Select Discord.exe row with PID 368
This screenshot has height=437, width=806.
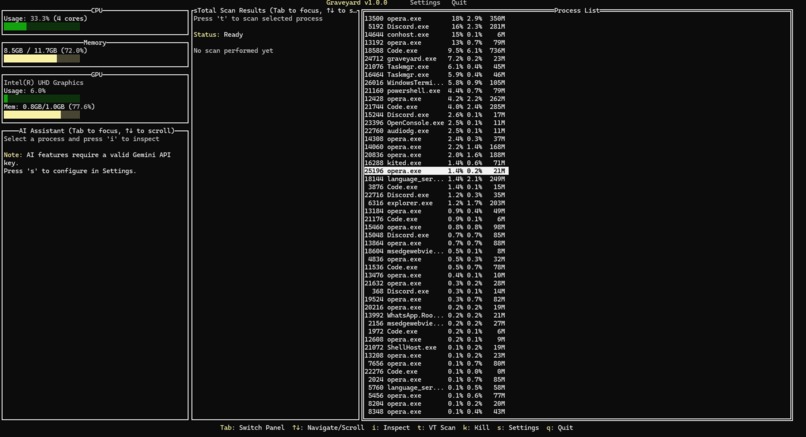(x=435, y=291)
